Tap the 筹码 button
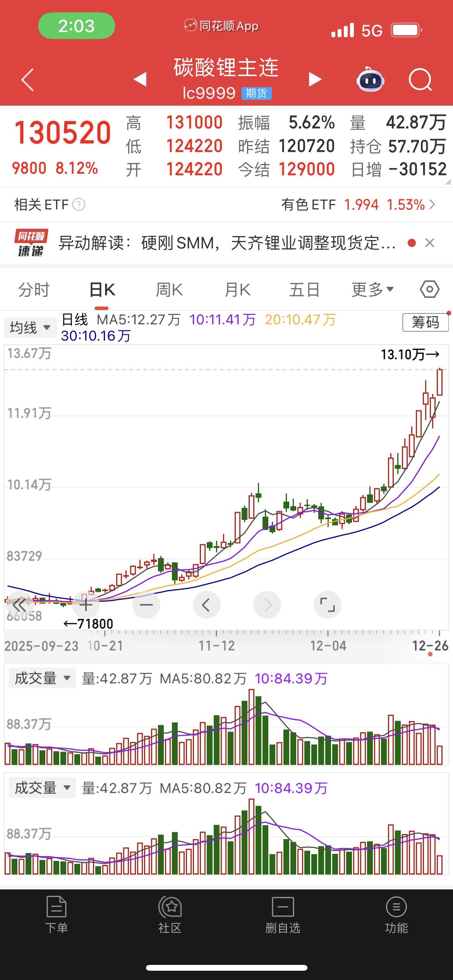 point(426,322)
